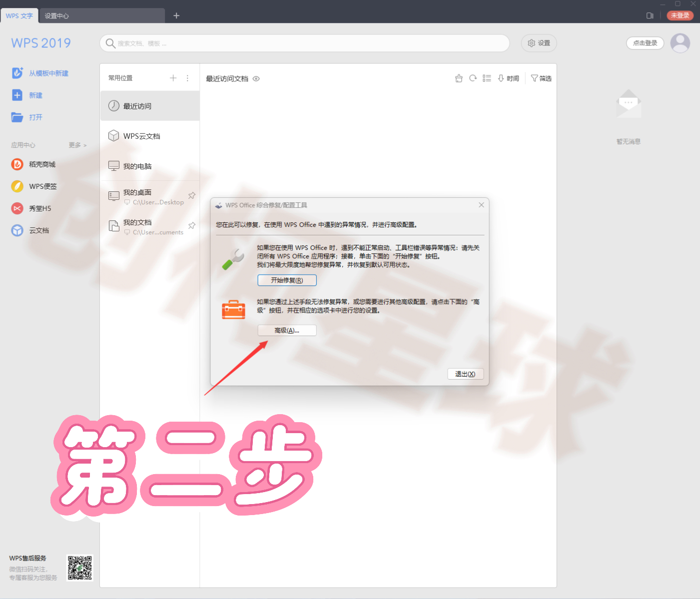Click 最近访问文档 heading
Image resolution: width=700 pixels, height=599 pixels.
click(227, 78)
